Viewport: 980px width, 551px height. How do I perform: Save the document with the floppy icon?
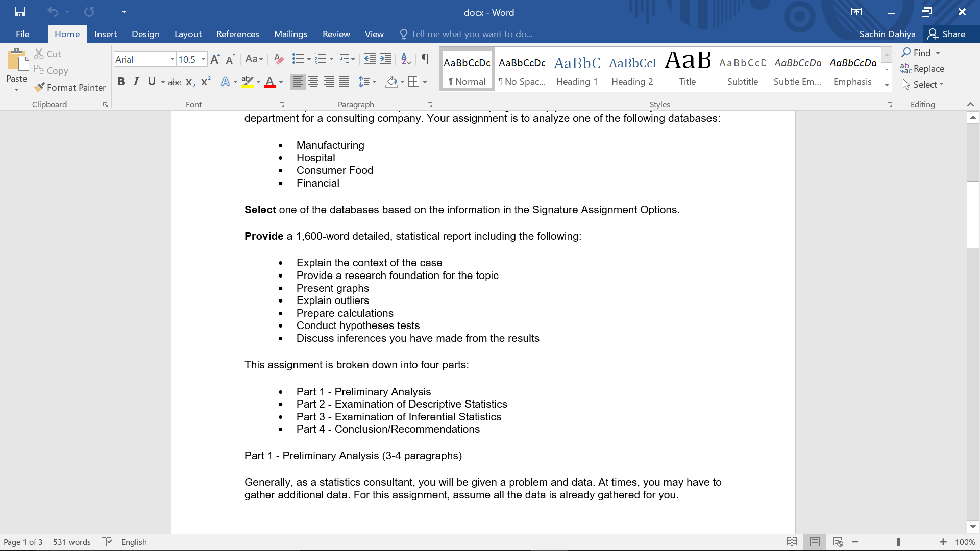(x=20, y=12)
